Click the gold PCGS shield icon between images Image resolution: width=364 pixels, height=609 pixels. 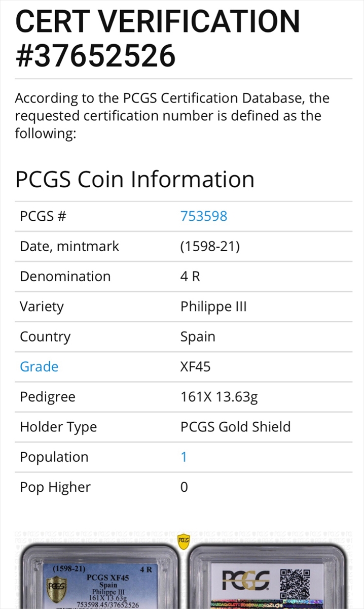pos(184,542)
